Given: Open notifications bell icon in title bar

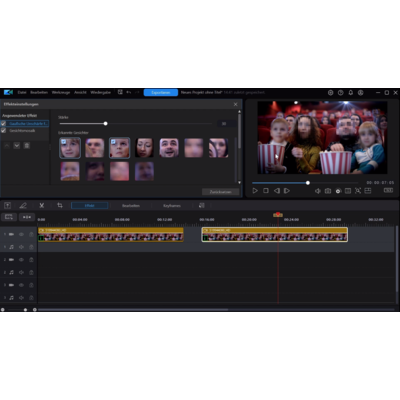Looking at the screenshot, I should pos(351,93).
